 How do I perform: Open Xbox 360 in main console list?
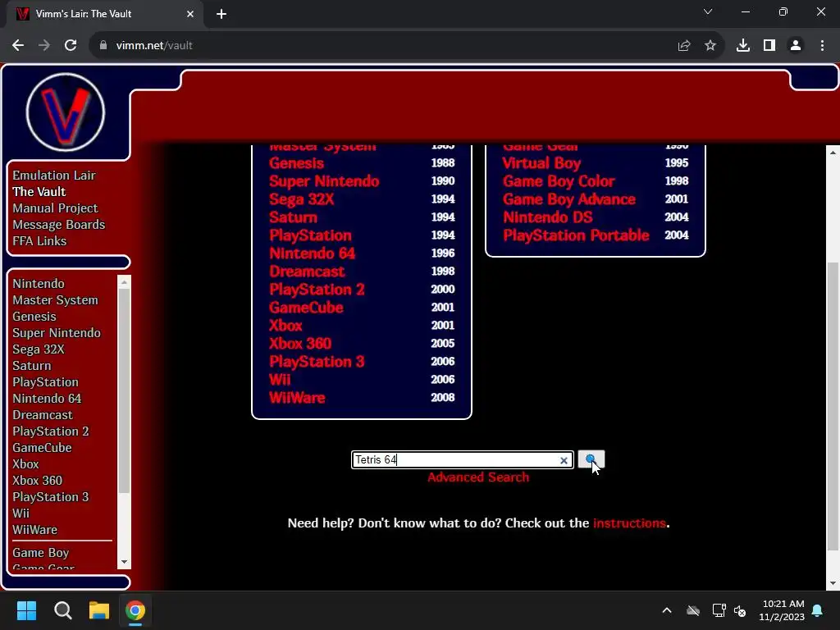click(300, 344)
